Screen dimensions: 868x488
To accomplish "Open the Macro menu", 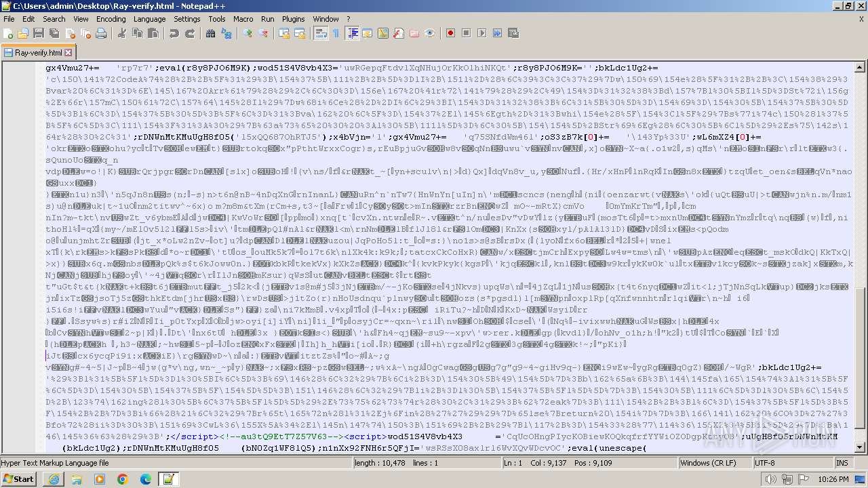I will click(x=243, y=19).
